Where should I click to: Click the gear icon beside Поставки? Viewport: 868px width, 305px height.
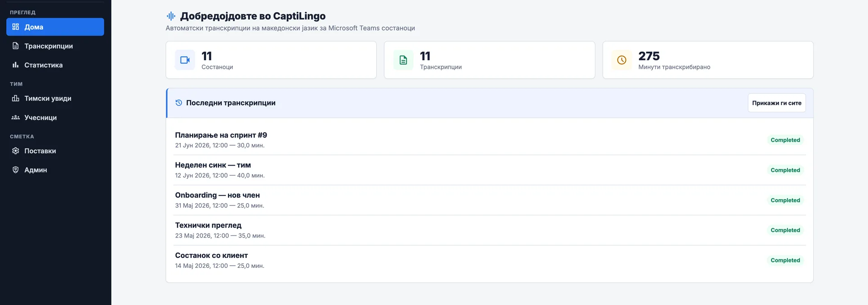click(15, 151)
